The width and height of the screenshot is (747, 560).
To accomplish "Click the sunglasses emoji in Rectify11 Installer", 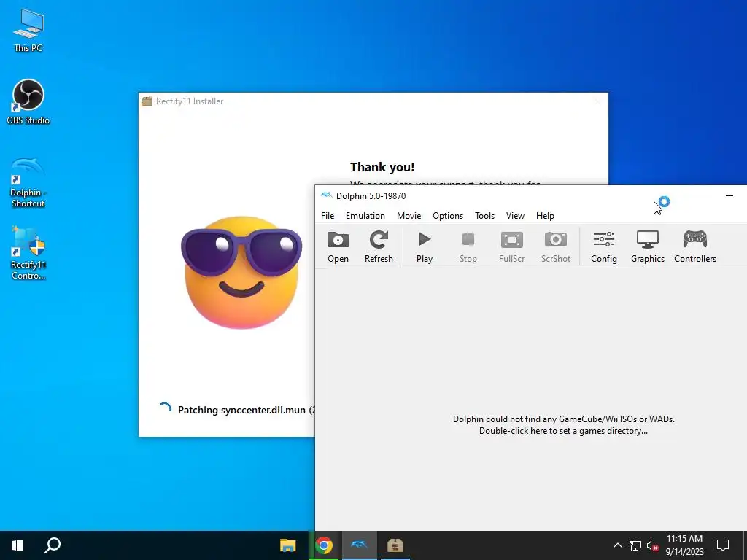I will pyautogui.click(x=241, y=273).
